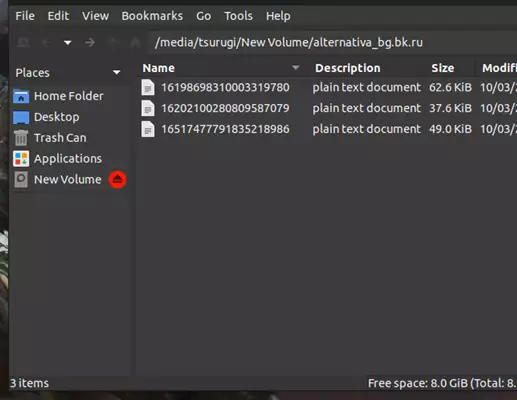This screenshot has height=400, width=517.
Task: Expand the Places side pane dropdown
Action: point(116,72)
